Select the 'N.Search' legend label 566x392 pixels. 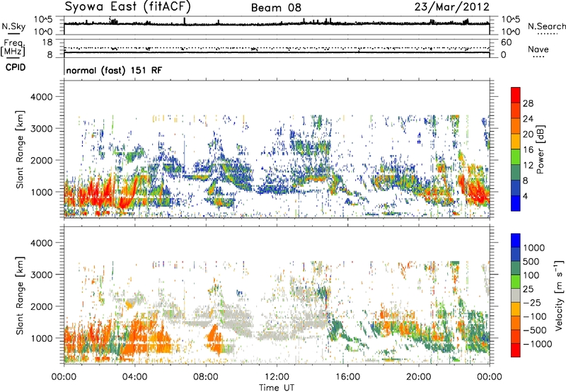[x=547, y=26]
